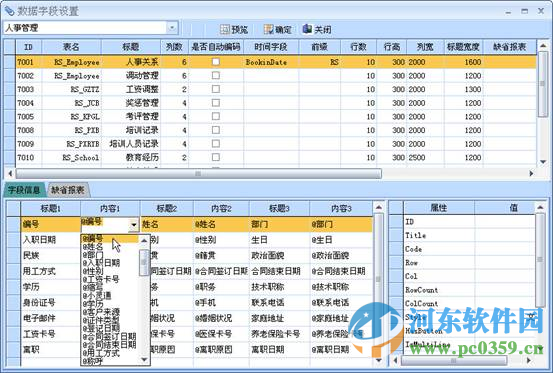Click the 标题宽度 column header

463,47
